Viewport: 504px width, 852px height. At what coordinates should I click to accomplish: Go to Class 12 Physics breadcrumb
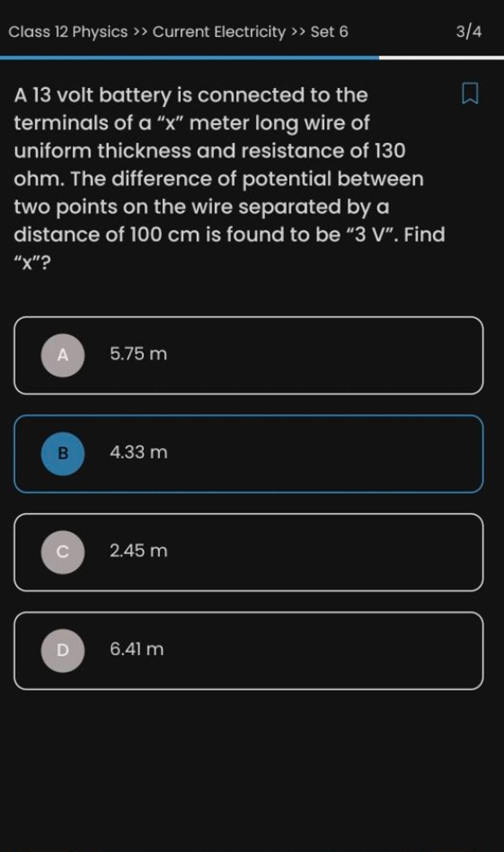point(68,32)
